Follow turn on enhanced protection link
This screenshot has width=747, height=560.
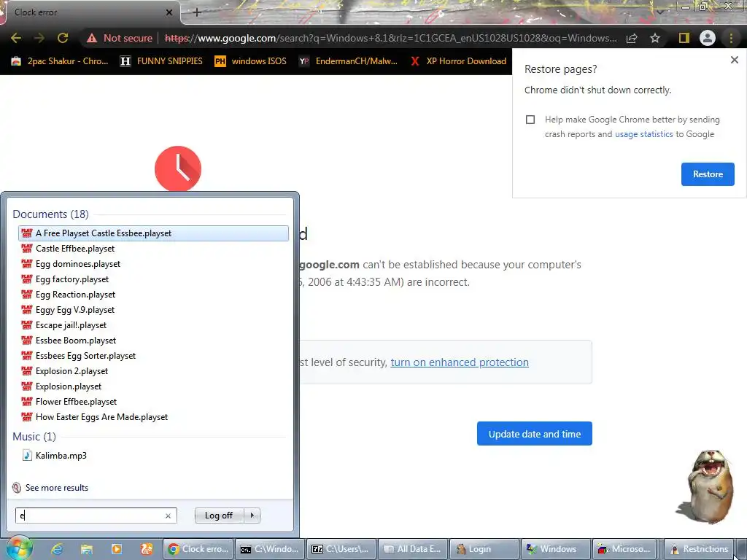click(460, 362)
